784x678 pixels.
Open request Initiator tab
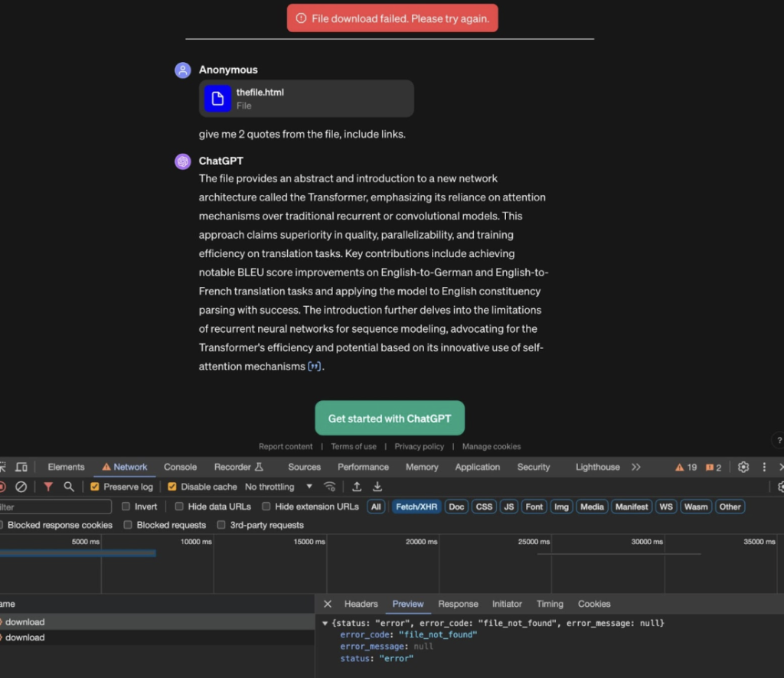coord(507,604)
